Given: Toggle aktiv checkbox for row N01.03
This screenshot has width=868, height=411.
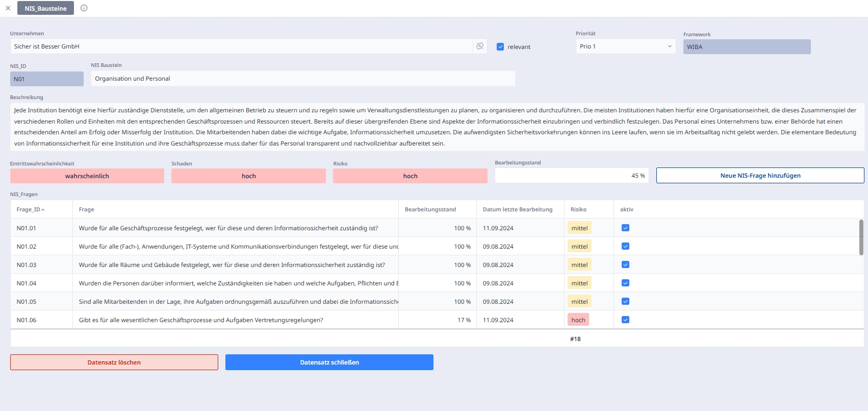Looking at the screenshot, I should point(625,265).
